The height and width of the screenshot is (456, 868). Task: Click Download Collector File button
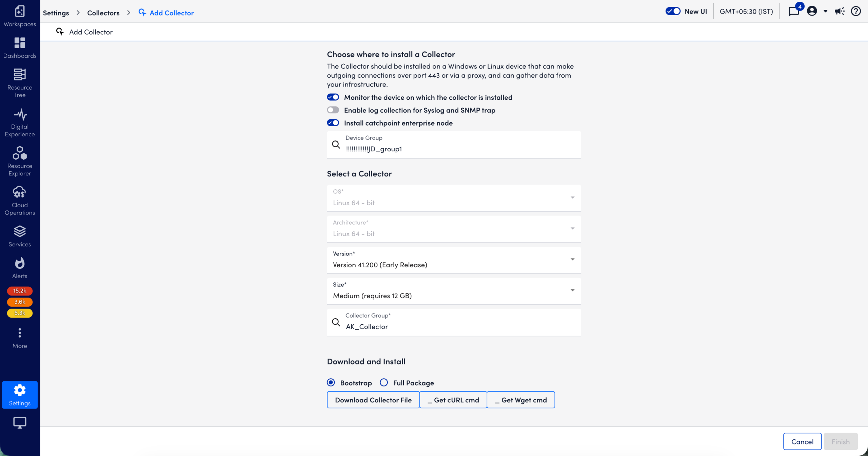[x=373, y=400]
